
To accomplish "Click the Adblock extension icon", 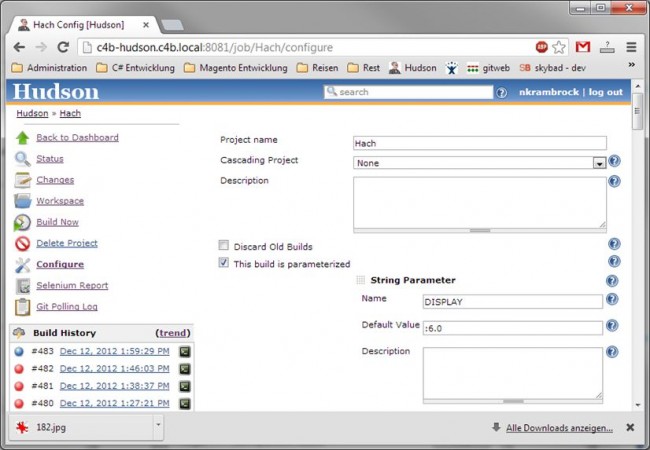I will pyautogui.click(x=541, y=47).
